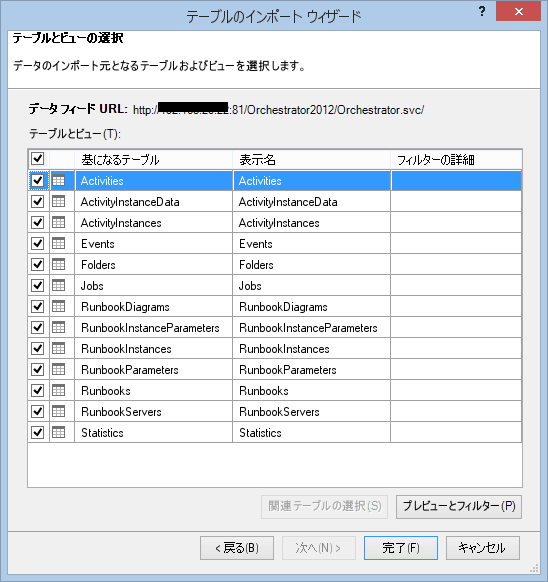548x582 pixels.
Task: Uncheck the RunbookInstanceParameters checkbox
Action: click(x=37, y=327)
